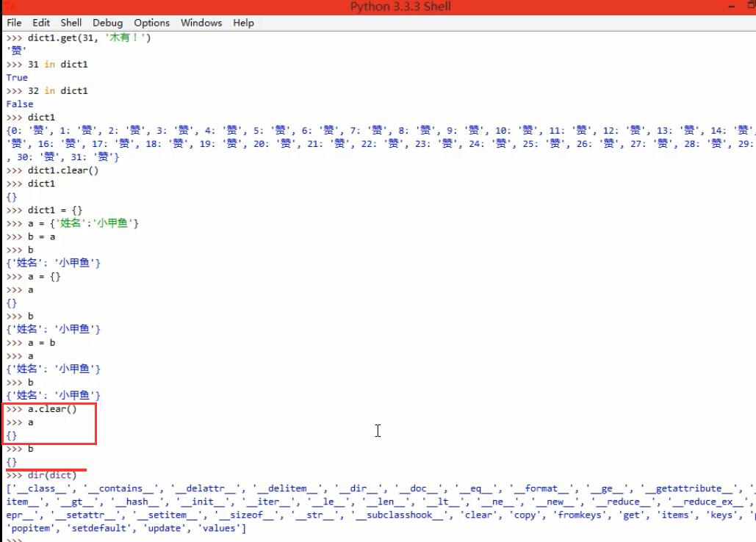Click the Python icon in the title bar
Viewport: 756px width, 542px height.
point(6,7)
